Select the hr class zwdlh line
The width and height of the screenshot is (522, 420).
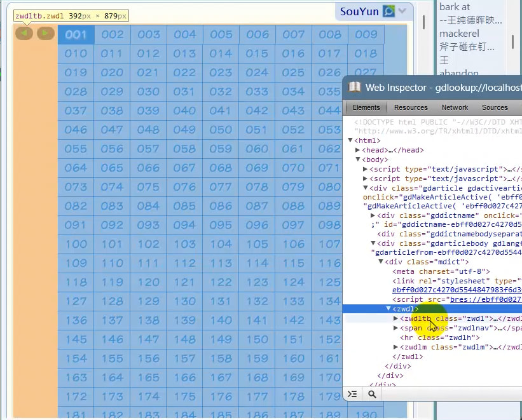pos(440,337)
